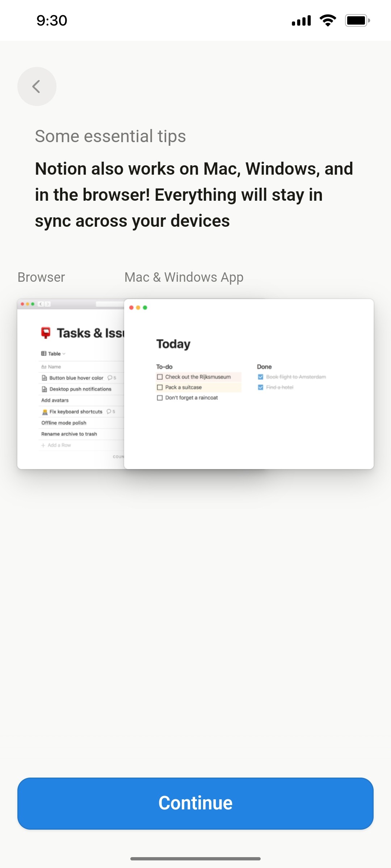391x868 pixels.
Task: Open comments on Fix keyboard shortcuts row
Action: click(x=109, y=412)
